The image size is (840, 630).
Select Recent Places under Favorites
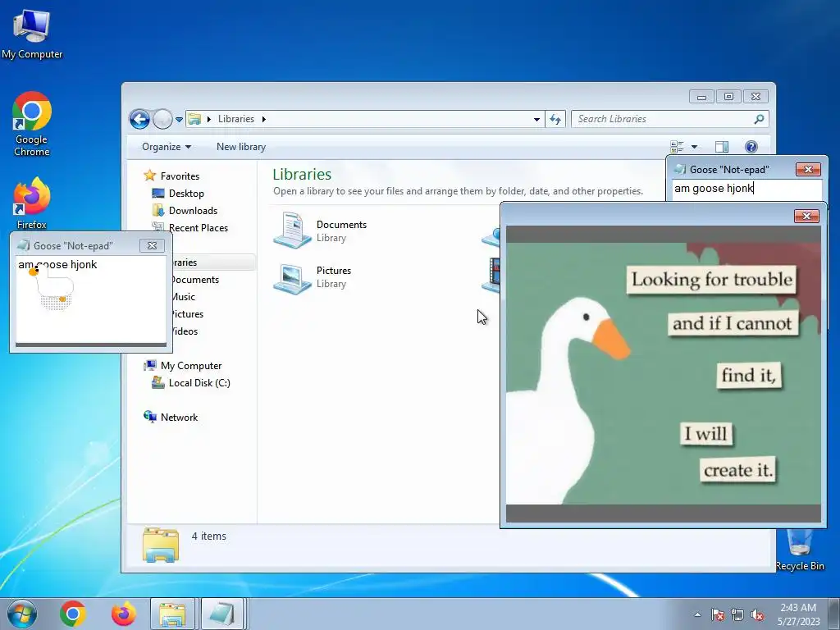[x=190, y=228]
